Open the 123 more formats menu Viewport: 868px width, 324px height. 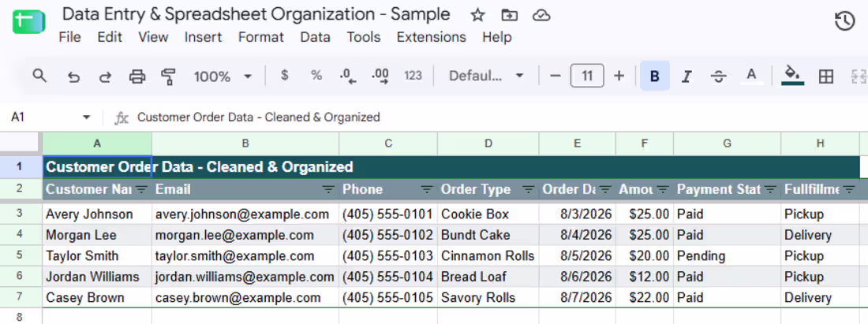pos(413,76)
